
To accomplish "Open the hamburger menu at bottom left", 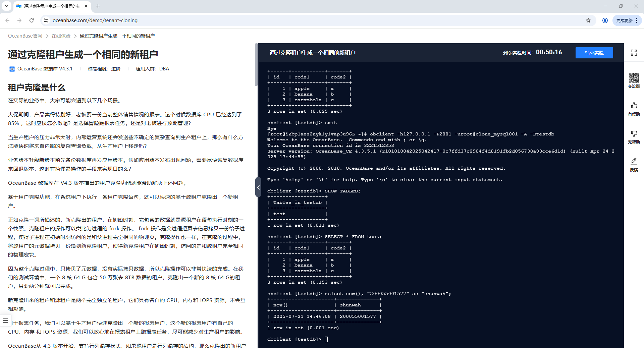I will pyautogui.click(x=6, y=320).
